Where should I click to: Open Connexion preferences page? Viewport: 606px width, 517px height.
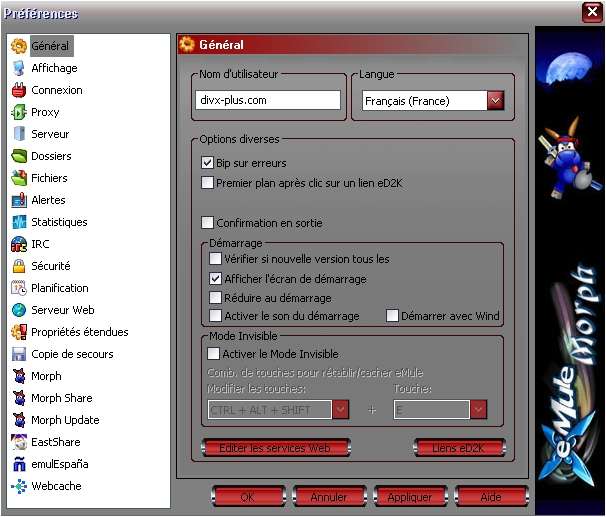[x=57, y=90]
